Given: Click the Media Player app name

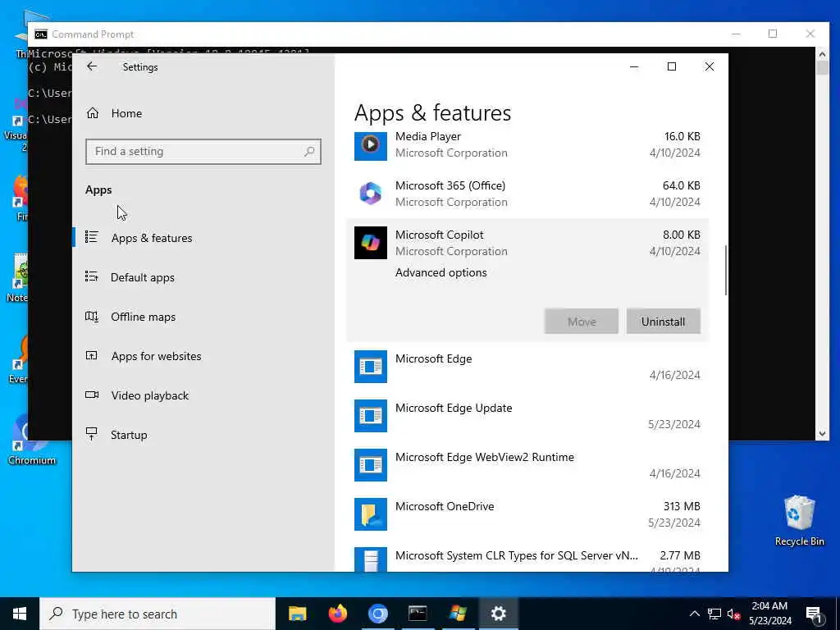Looking at the screenshot, I should point(428,137).
